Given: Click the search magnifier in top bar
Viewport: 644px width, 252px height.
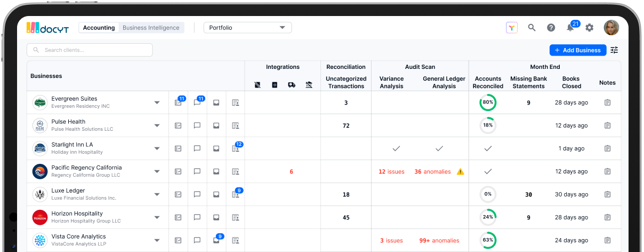Looking at the screenshot, I should point(532,28).
